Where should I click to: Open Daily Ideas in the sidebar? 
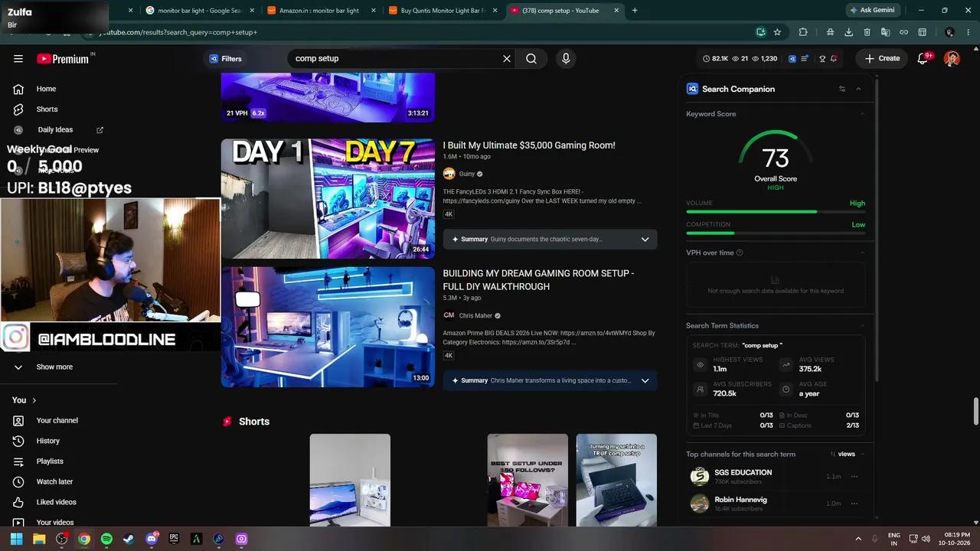point(55,130)
